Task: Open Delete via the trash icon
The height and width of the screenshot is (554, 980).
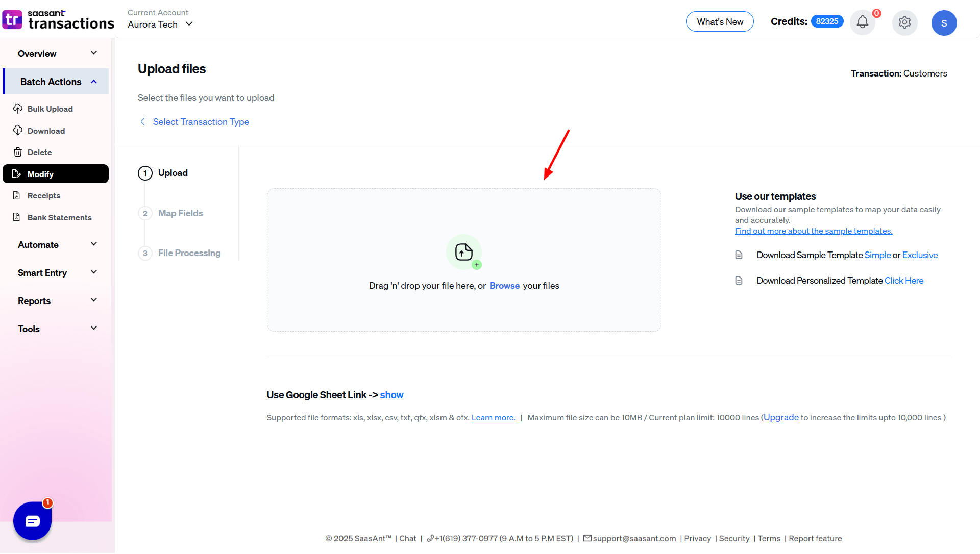Action: [x=18, y=152]
